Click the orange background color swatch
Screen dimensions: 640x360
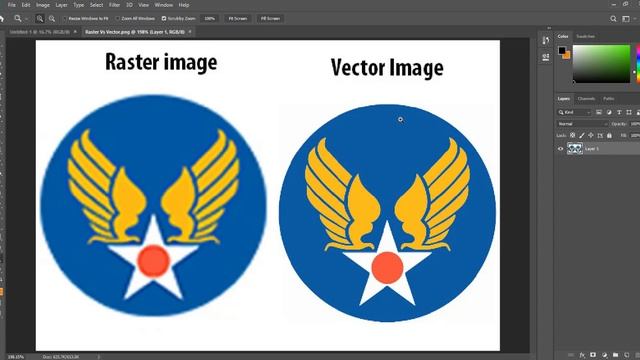coord(567,55)
